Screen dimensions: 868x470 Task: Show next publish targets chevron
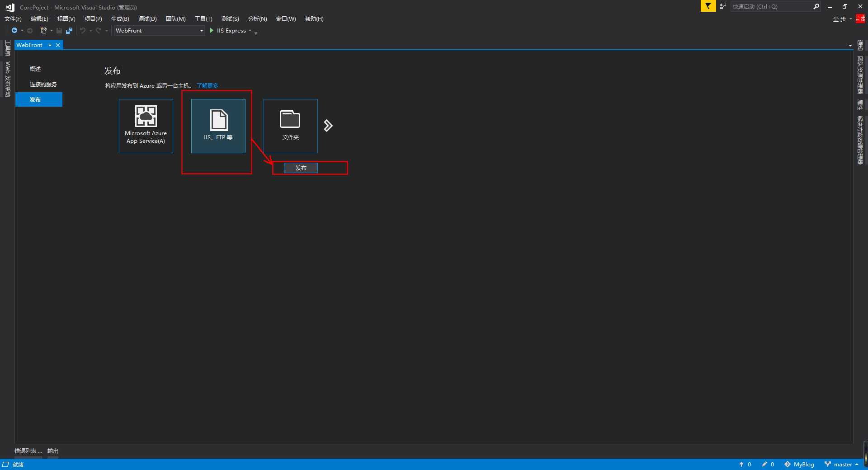click(x=328, y=126)
